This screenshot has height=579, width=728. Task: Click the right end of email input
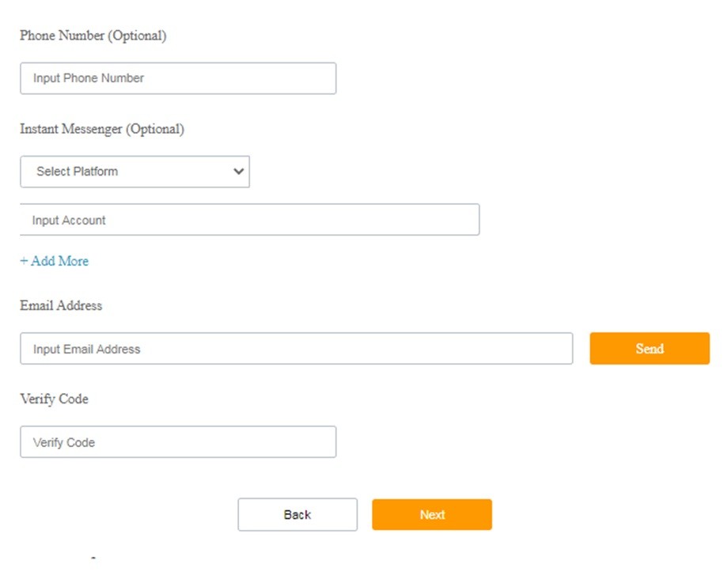[x=558, y=349]
